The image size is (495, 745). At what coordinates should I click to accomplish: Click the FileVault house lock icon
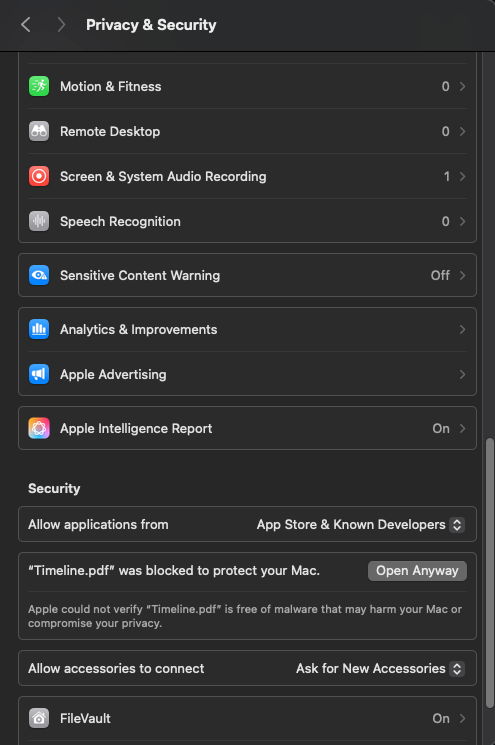[x=39, y=718]
